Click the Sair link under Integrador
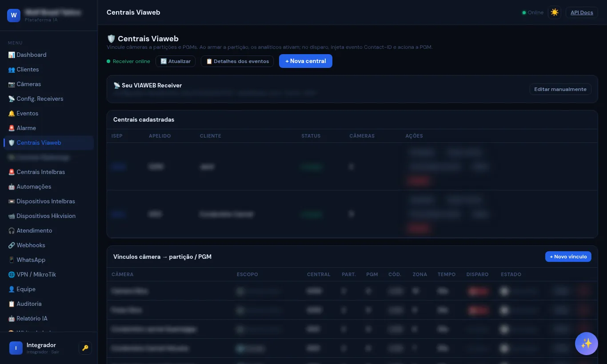Screen dimensions: 607x364 pos(55,352)
